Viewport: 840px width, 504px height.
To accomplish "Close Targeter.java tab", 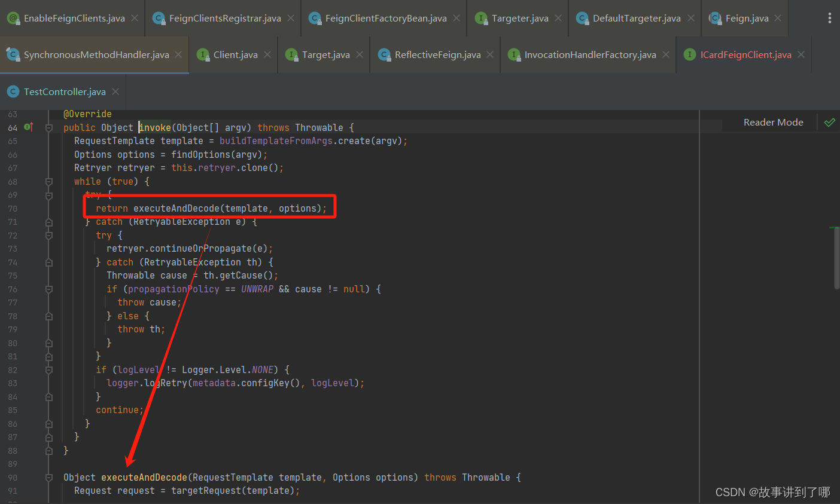I will (x=558, y=18).
